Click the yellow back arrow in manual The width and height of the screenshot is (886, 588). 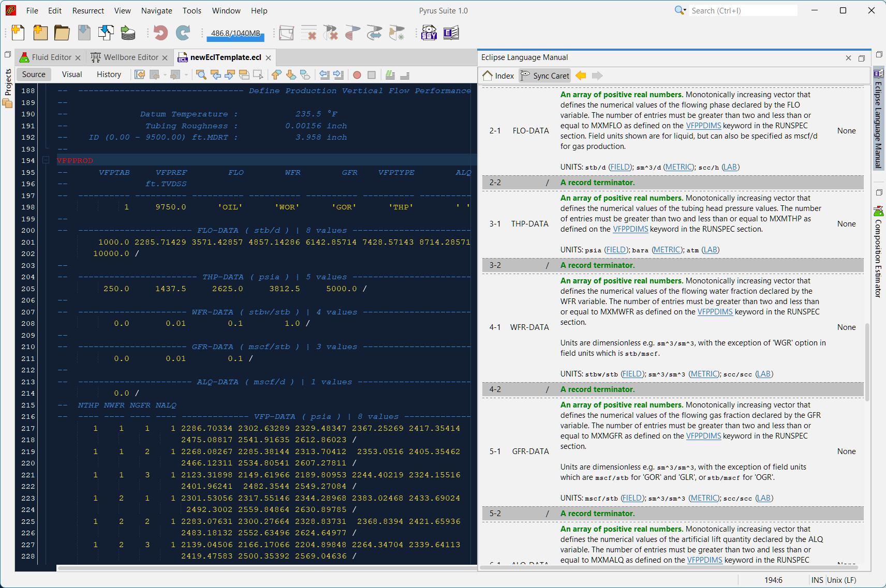pyautogui.click(x=581, y=76)
